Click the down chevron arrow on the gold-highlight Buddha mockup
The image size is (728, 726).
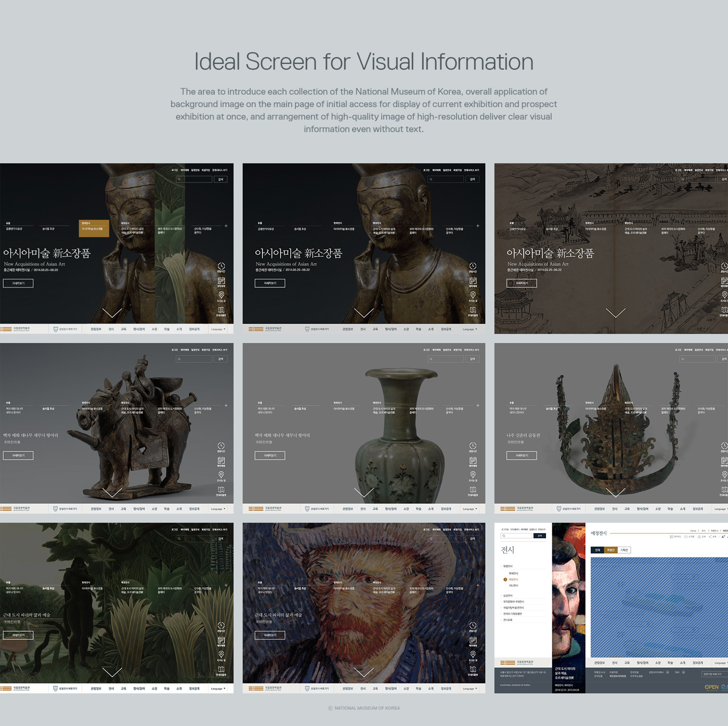[x=112, y=313]
